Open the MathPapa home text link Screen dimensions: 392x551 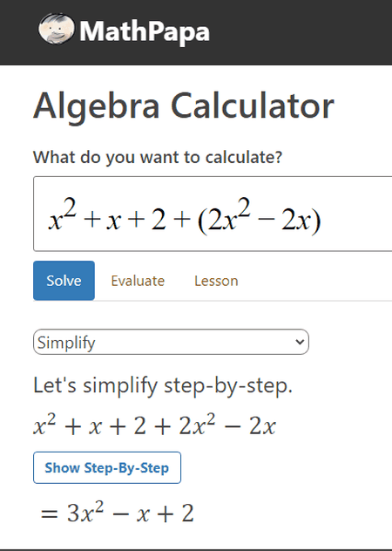pyautogui.click(x=145, y=32)
